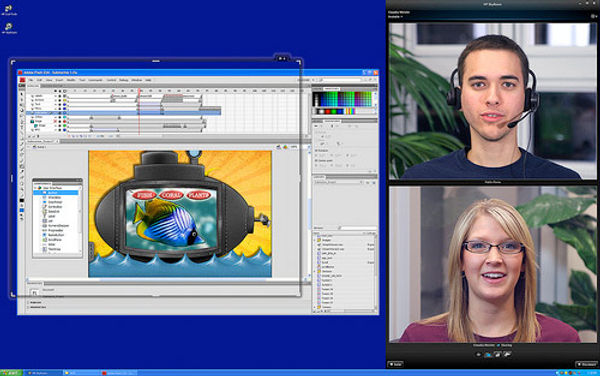Click the red playhead on the timeline ruler
The image size is (600, 376).
click(139, 91)
